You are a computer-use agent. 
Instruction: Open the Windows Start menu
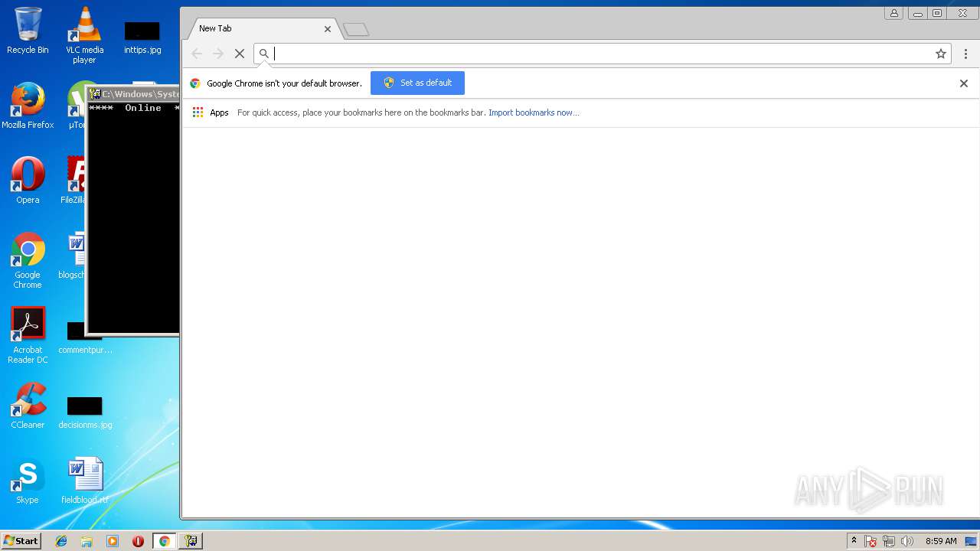point(21,541)
